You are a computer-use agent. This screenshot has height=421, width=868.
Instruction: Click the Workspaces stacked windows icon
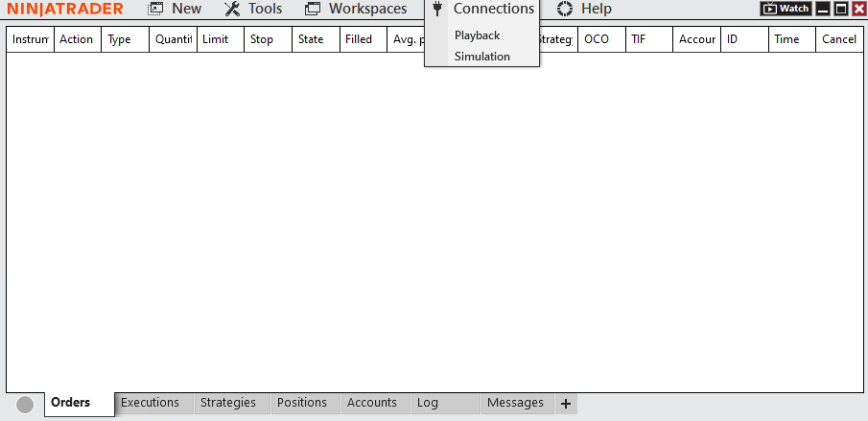(x=312, y=9)
